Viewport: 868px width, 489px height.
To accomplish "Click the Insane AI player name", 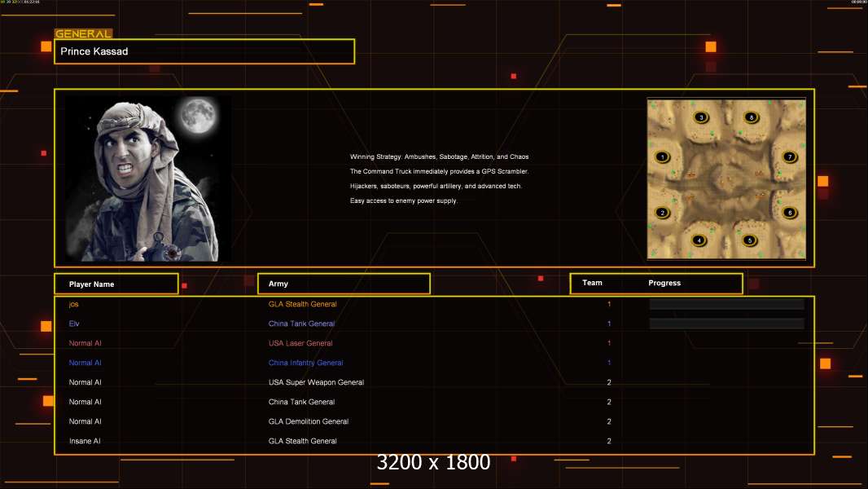I will coord(85,441).
